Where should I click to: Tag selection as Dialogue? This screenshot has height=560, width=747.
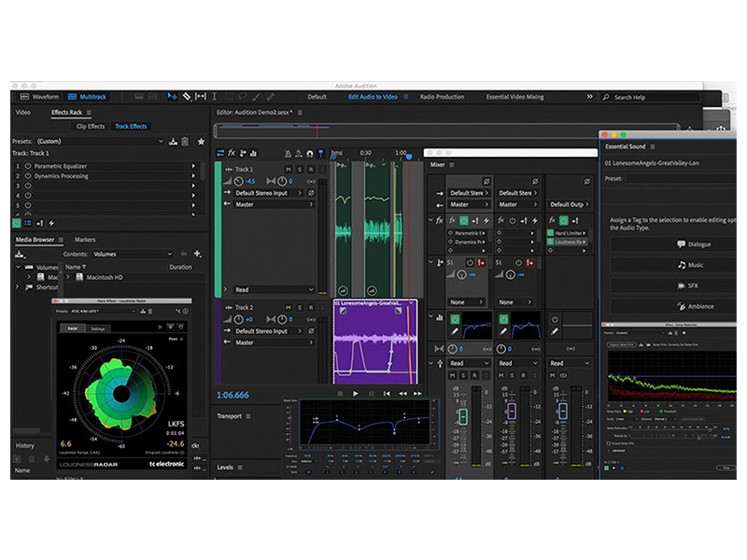(673, 244)
